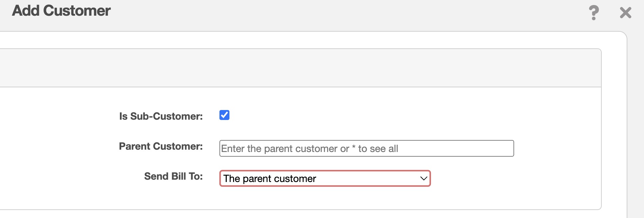Viewport: 644px width, 218px height.
Task: Click the "Send Bill To:" label
Action: tap(173, 176)
